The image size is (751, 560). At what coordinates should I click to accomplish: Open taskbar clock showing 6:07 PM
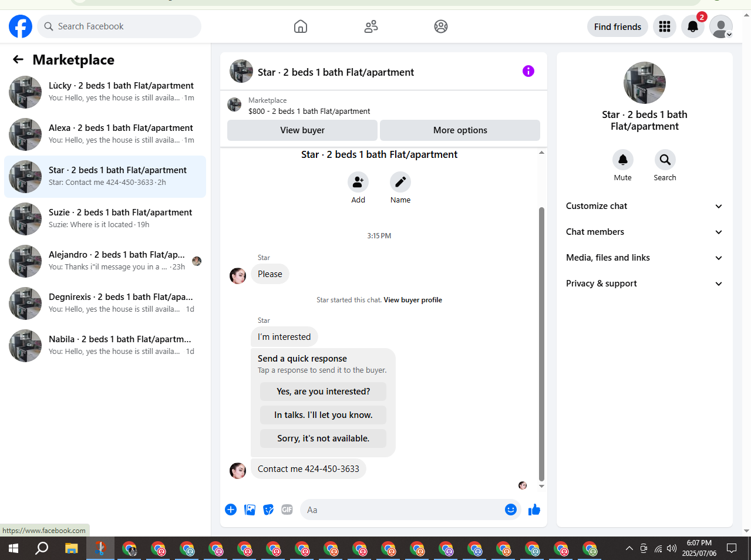pos(699,548)
